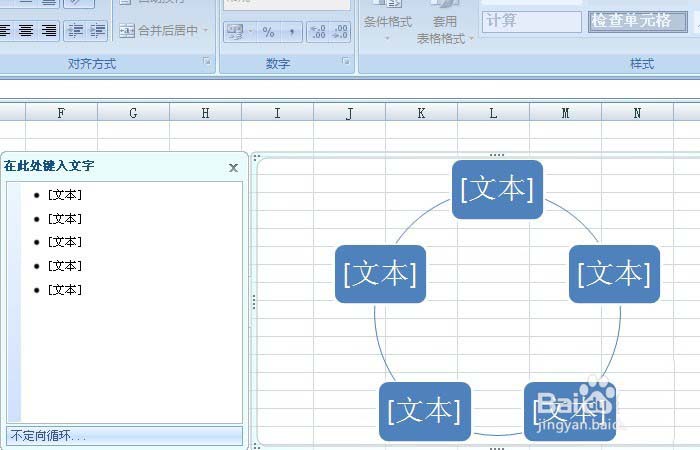Click the first [文本] bullet in text pane

(65, 195)
